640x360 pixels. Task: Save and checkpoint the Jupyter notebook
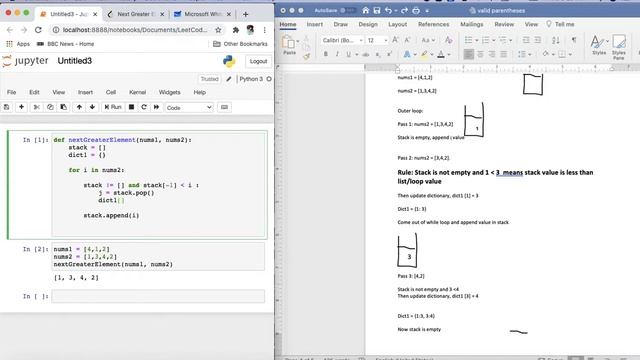[x=7, y=107]
